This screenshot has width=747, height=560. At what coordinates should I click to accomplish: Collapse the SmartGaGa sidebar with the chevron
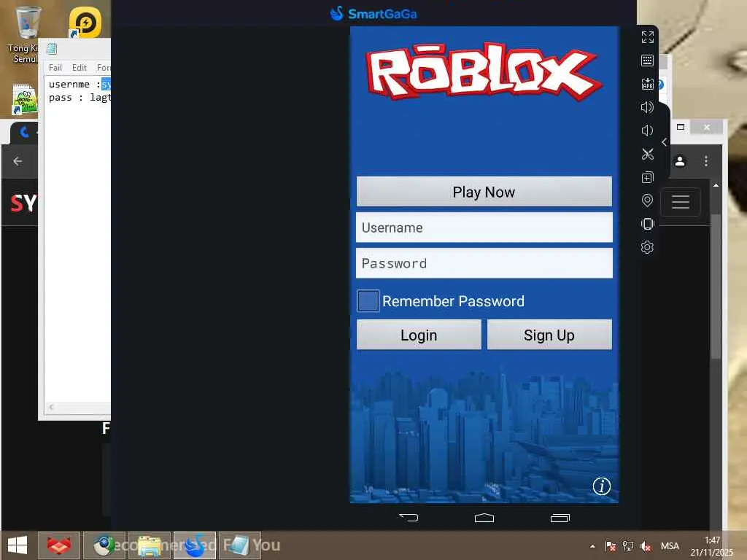(x=664, y=142)
